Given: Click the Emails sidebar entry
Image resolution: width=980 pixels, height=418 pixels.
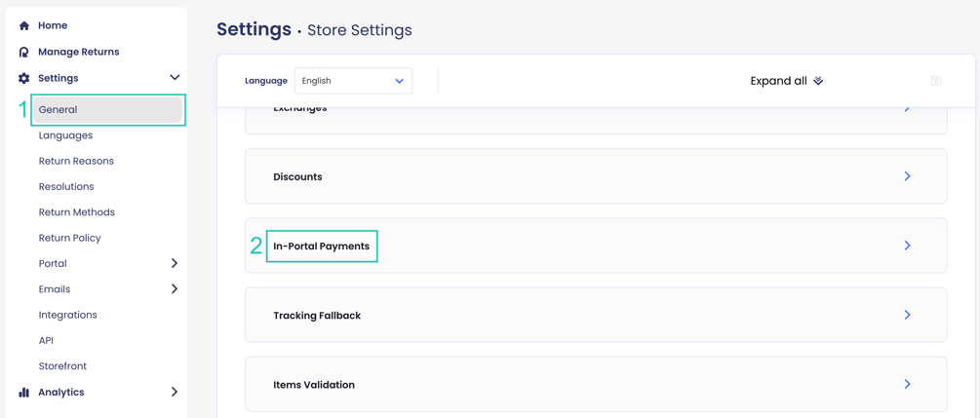Looking at the screenshot, I should (55, 289).
